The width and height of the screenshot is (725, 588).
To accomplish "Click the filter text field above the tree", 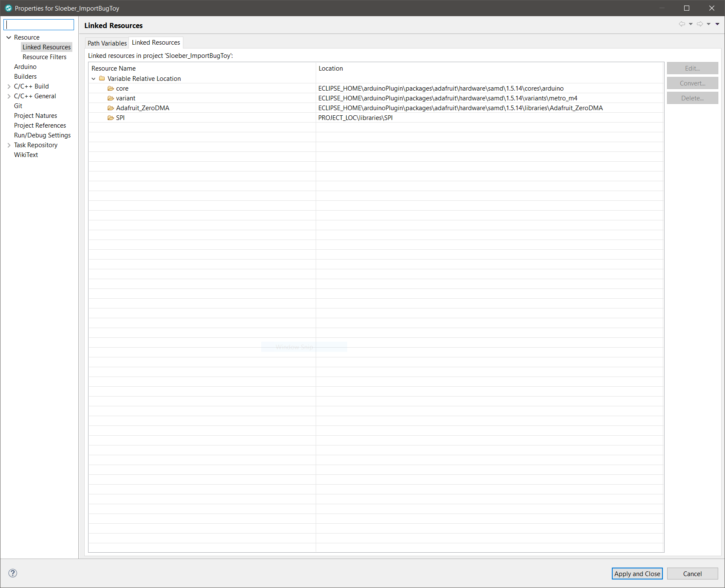I will coord(39,24).
